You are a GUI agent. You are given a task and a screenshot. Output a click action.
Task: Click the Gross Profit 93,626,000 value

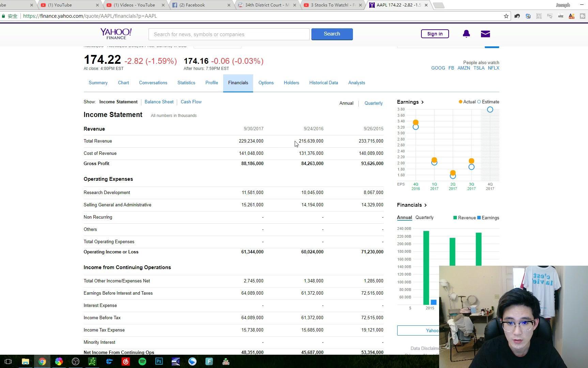pyautogui.click(x=372, y=164)
